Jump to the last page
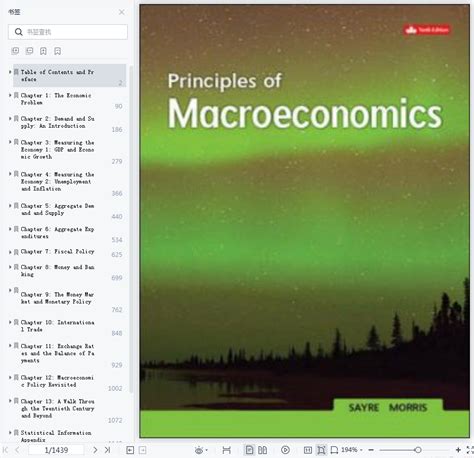Screen dimensions: 474x458 (107, 450)
